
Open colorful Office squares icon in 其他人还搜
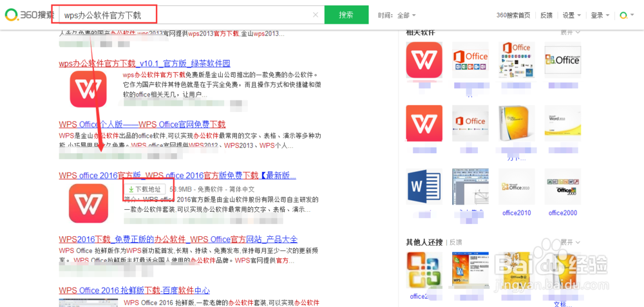(424, 270)
